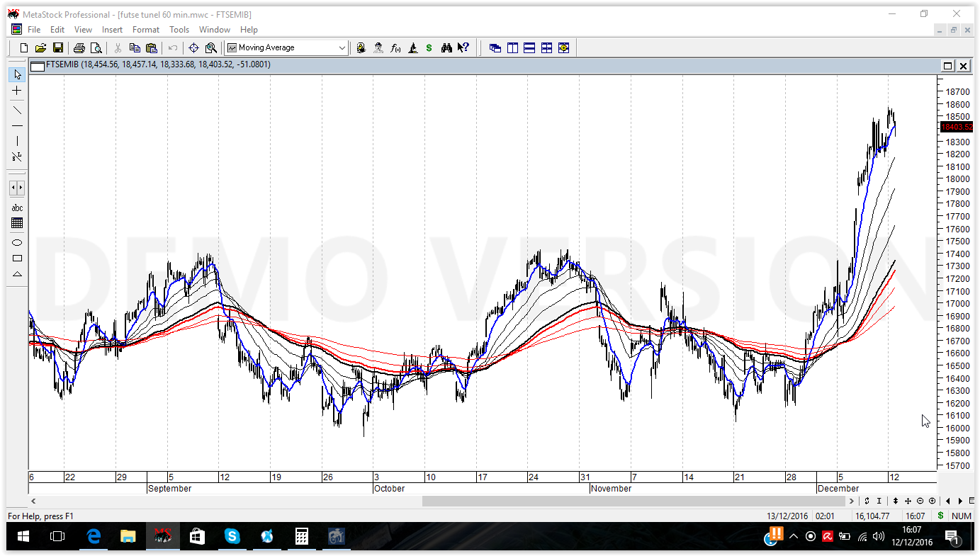Image resolution: width=980 pixels, height=556 pixels.
Task: Click the four-way move arrows chart icon
Action: [908, 501]
